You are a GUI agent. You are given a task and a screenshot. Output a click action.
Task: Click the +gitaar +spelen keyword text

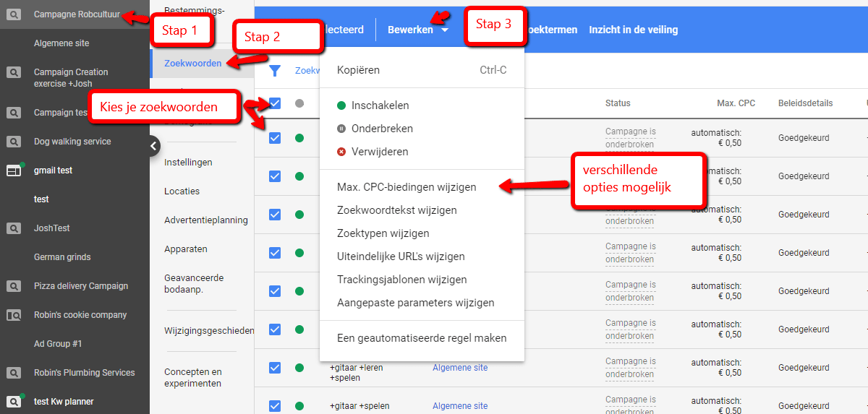click(x=359, y=406)
